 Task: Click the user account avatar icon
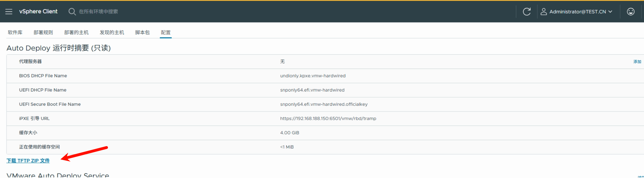point(544,11)
